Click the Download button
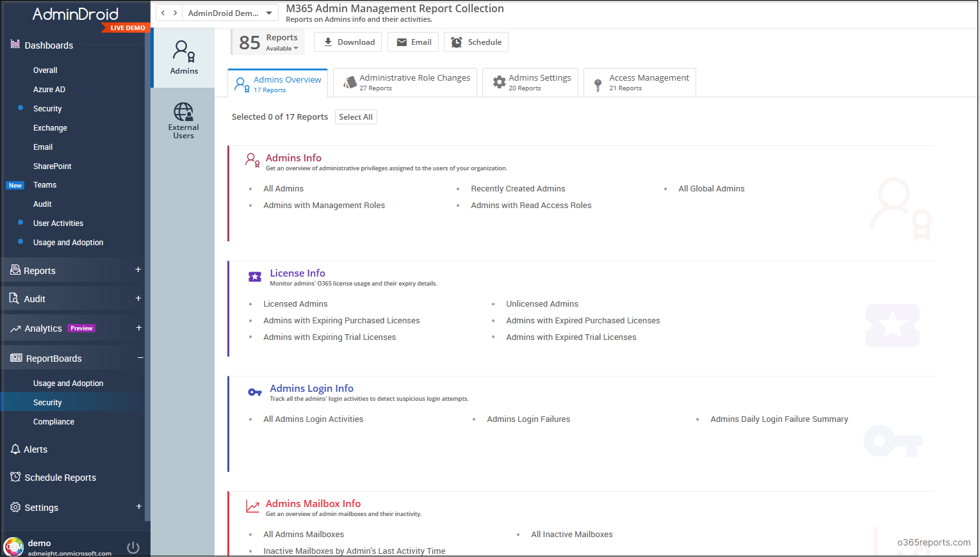980x557 pixels. point(348,42)
